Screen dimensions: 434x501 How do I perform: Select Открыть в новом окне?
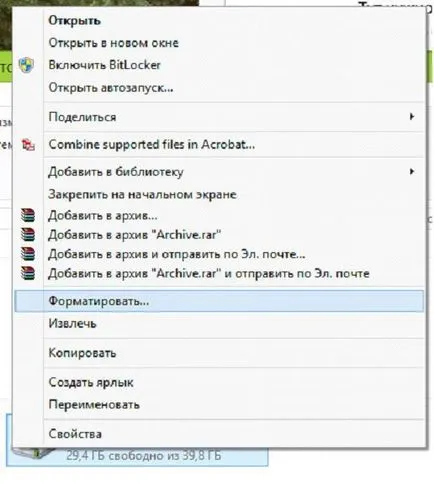[219, 43]
